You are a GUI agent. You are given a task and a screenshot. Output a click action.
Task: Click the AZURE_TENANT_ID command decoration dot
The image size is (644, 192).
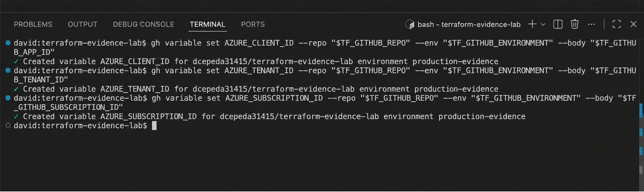click(8, 70)
